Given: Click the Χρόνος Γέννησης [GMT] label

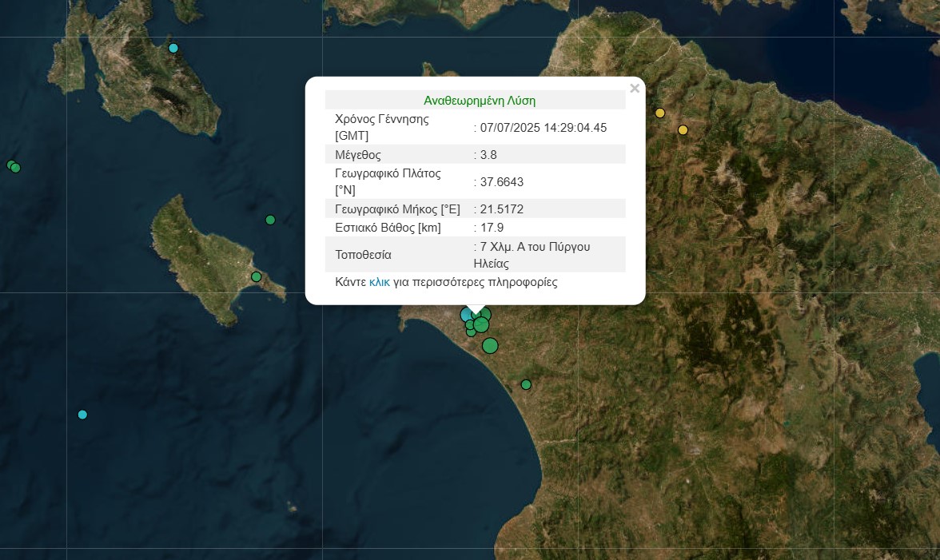Looking at the screenshot, I should (x=382, y=127).
